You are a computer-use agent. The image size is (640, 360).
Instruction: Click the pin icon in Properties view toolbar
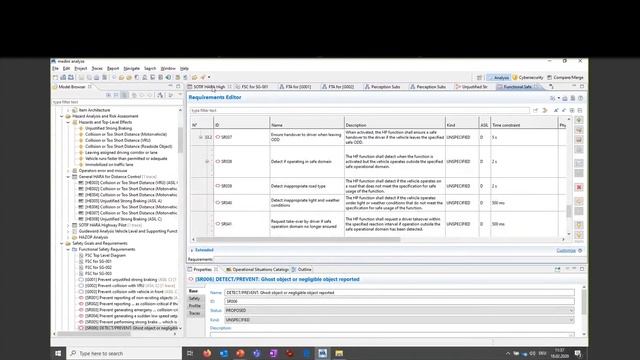[x=557, y=269]
